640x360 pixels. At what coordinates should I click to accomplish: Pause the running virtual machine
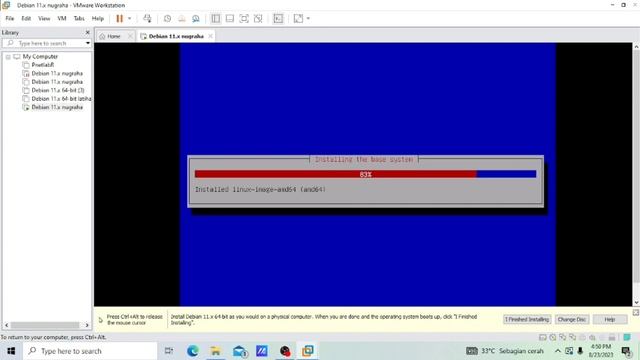[x=119, y=18]
